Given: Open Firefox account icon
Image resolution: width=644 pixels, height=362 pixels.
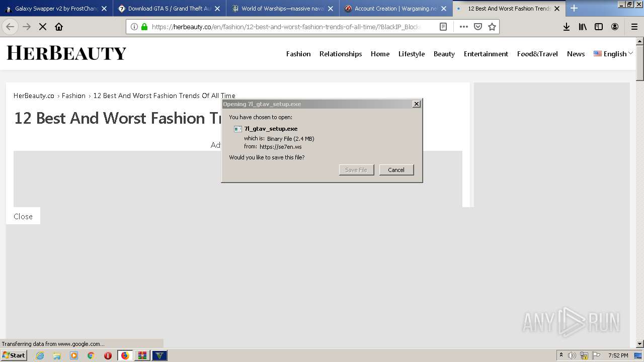Looking at the screenshot, I should coord(615,27).
